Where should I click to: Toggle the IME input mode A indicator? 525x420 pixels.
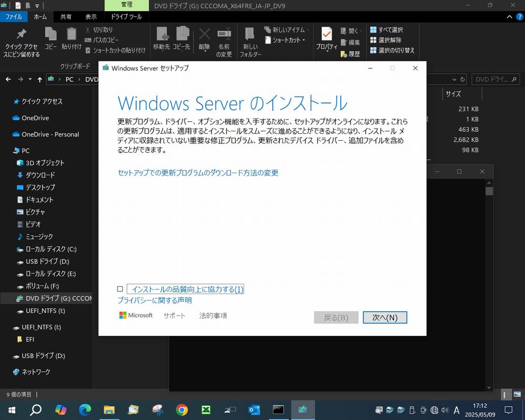click(x=456, y=410)
